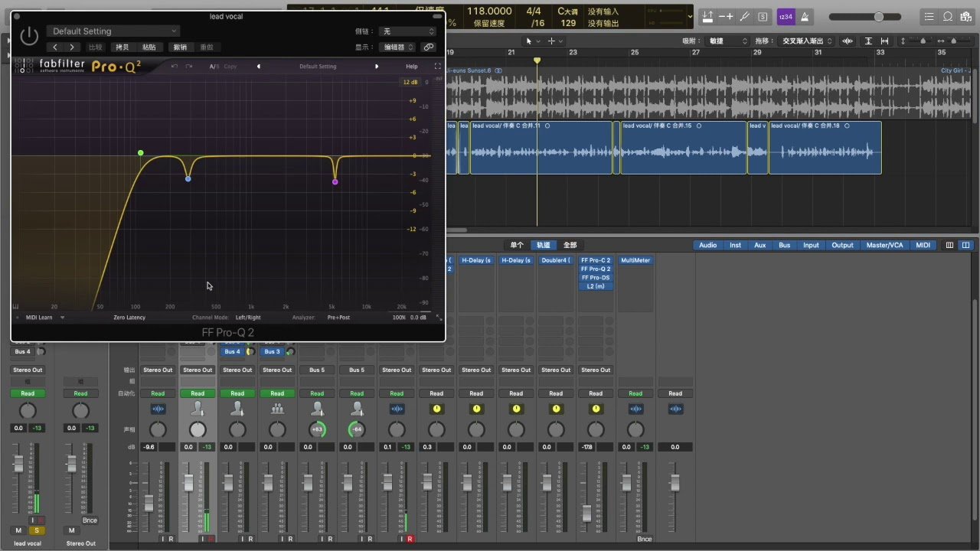Open the list editors icon
980x551 pixels.
pyautogui.click(x=929, y=17)
